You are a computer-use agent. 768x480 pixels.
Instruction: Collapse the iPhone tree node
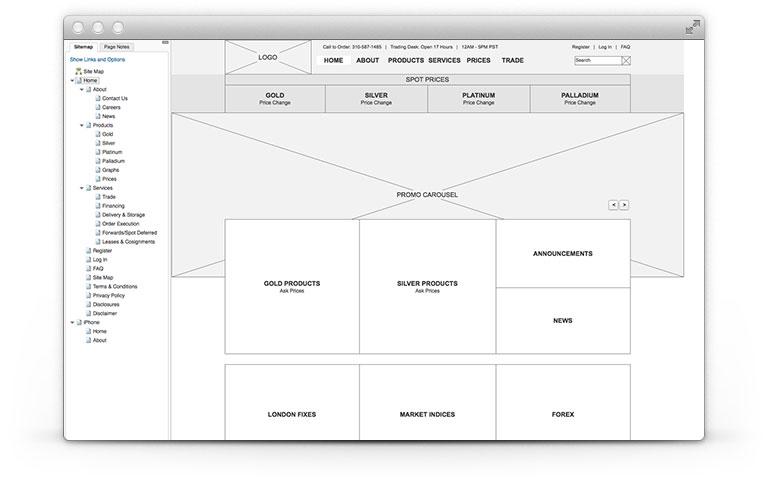tap(72, 322)
